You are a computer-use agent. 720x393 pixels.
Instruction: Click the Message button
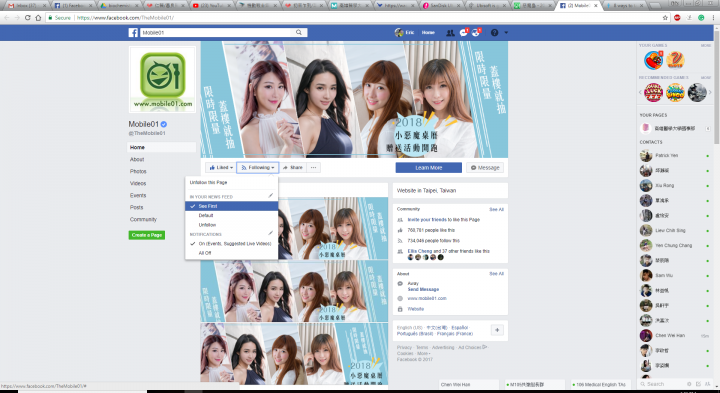pos(485,168)
